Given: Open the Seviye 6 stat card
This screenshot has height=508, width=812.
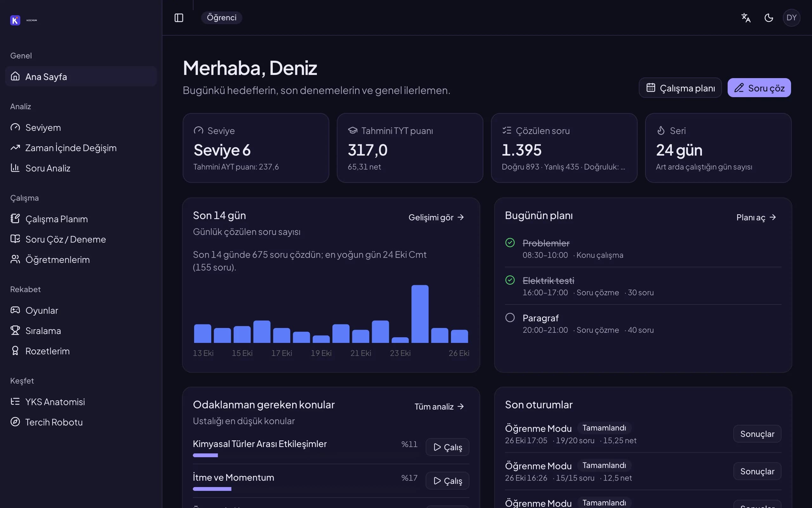Looking at the screenshot, I should point(256,148).
